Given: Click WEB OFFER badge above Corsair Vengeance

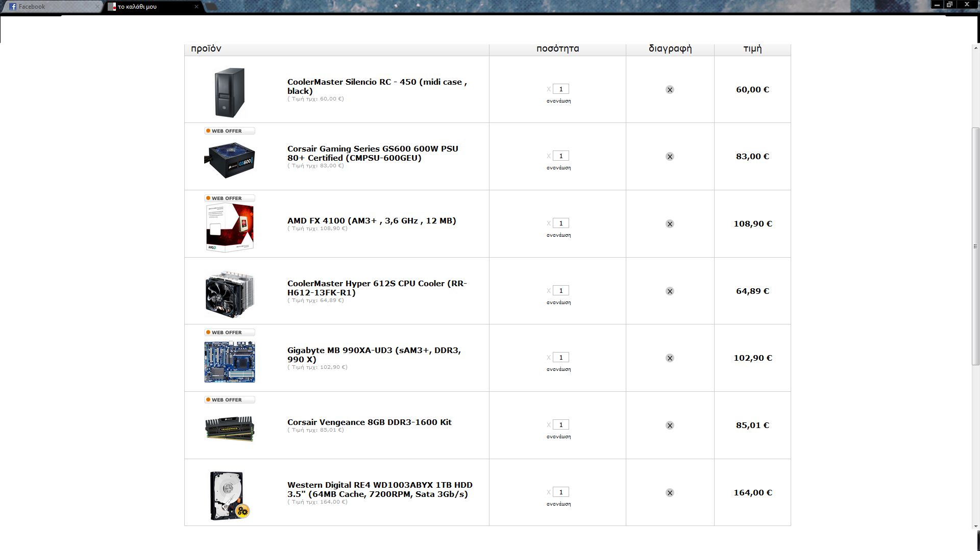Looking at the screenshot, I should click(230, 400).
